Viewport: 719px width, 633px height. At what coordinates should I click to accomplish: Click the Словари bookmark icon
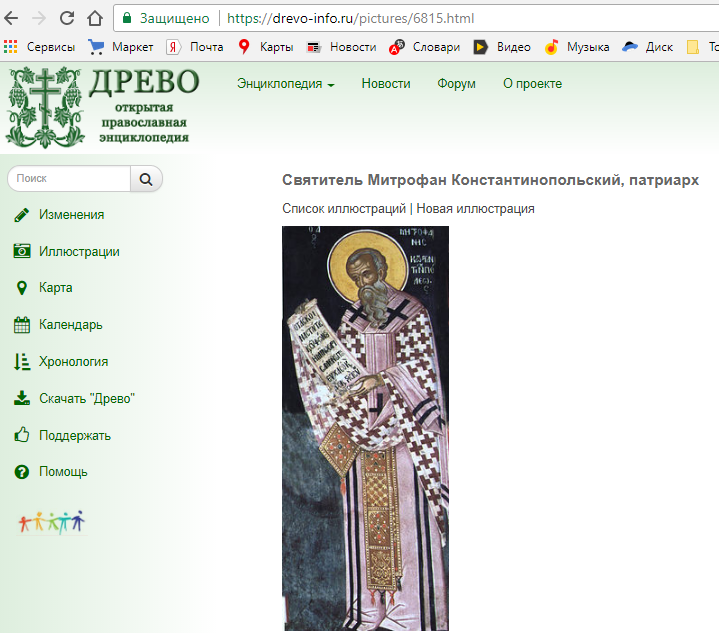396,47
